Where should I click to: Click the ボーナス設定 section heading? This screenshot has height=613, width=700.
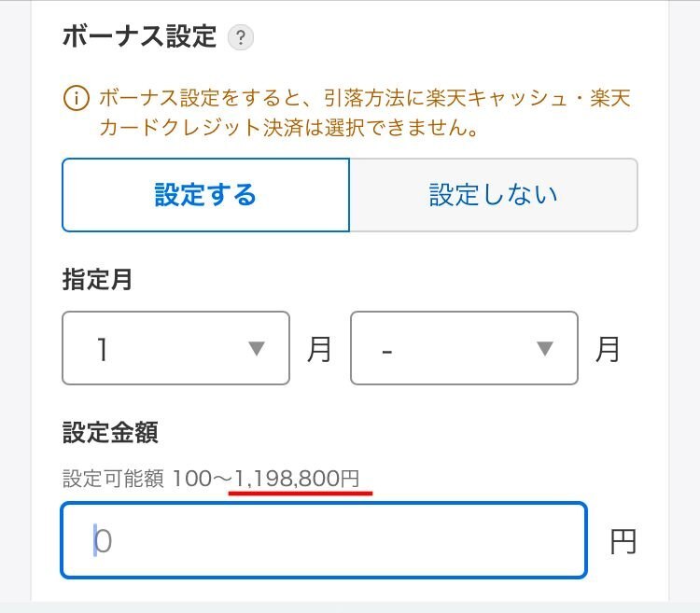point(139,37)
